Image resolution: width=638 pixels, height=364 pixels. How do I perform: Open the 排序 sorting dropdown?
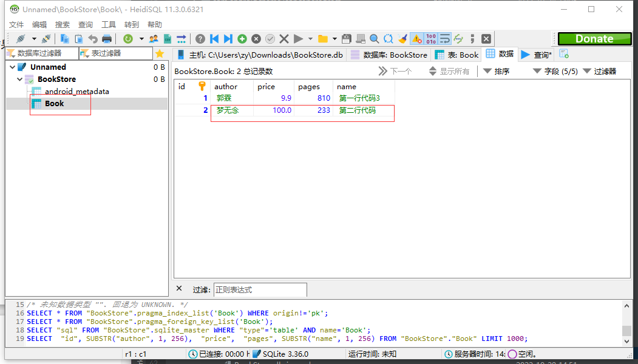[496, 71]
